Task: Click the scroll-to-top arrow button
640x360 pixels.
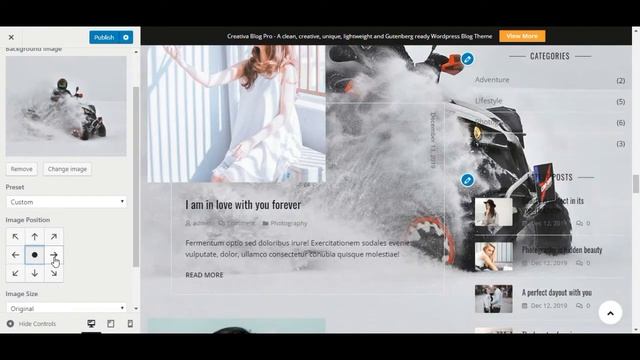Action: click(610, 313)
